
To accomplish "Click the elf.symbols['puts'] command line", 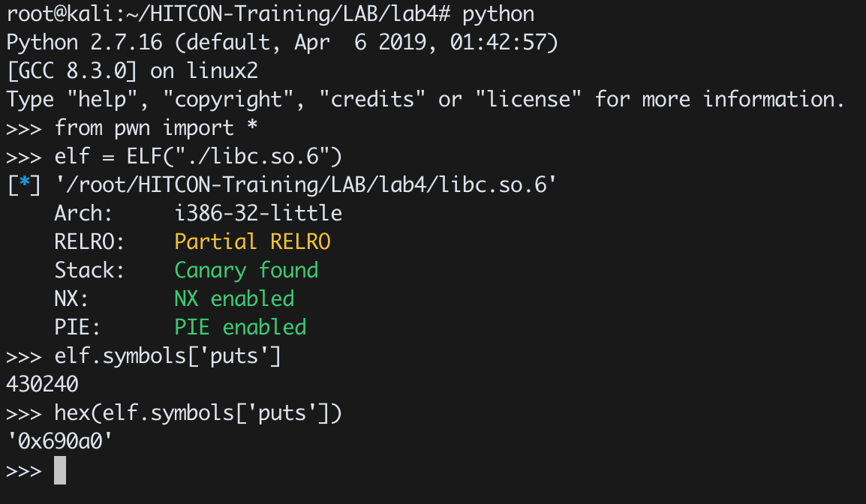I will [x=168, y=356].
